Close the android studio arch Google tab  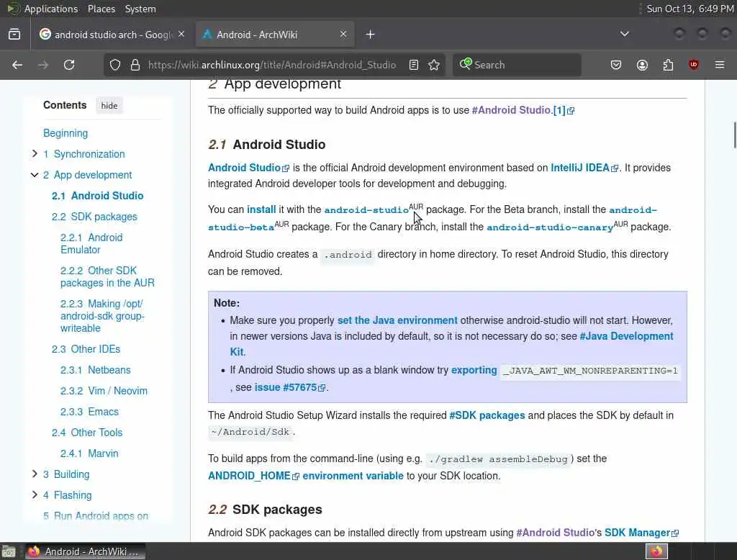(x=181, y=35)
